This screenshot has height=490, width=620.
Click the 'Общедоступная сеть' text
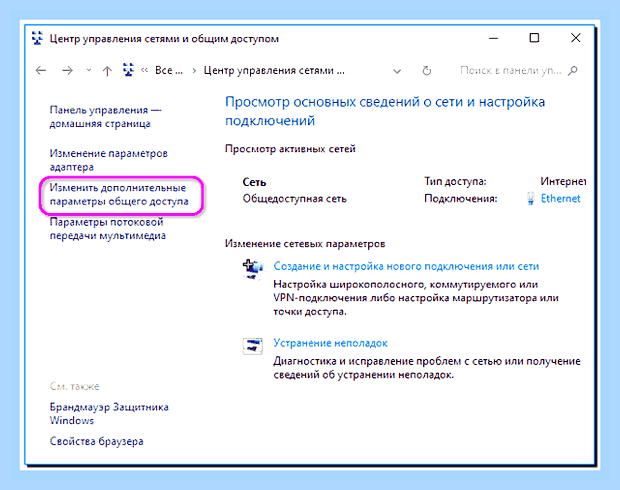(295, 199)
